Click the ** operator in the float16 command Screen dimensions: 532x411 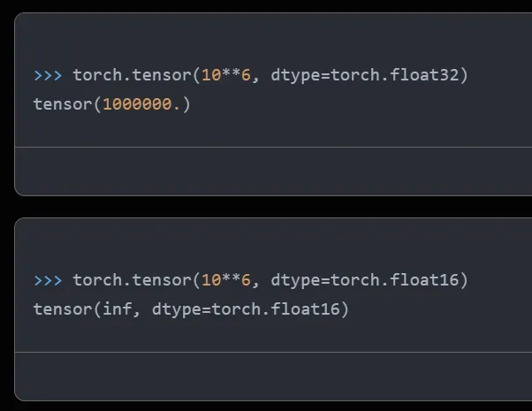click(231, 279)
